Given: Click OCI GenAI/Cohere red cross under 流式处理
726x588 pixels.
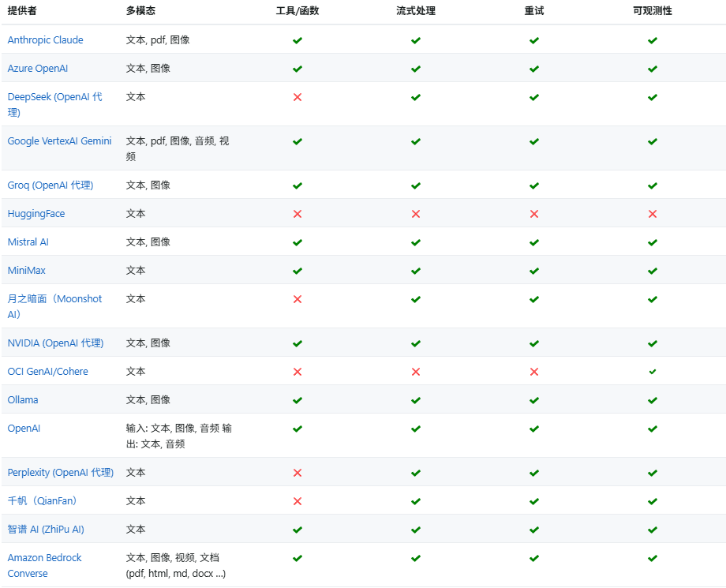Looking at the screenshot, I should [x=416, y=372].
